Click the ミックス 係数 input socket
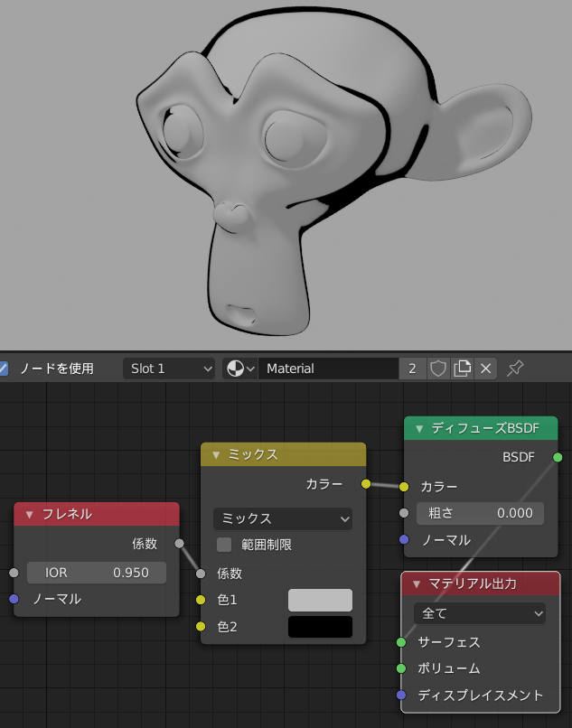The height and width of the screenshot is (728, 572). [x=201, y=574]
